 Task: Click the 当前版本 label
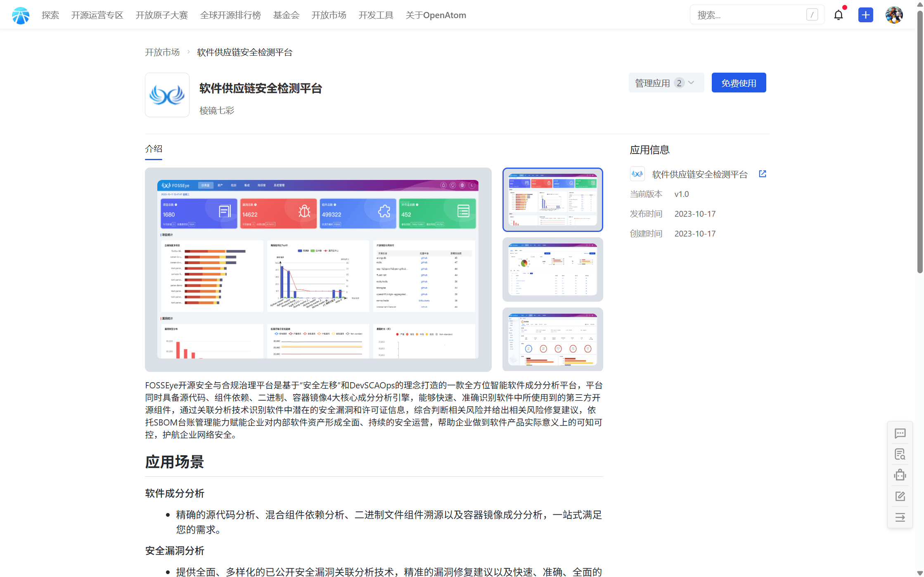(x=646, y=194)
